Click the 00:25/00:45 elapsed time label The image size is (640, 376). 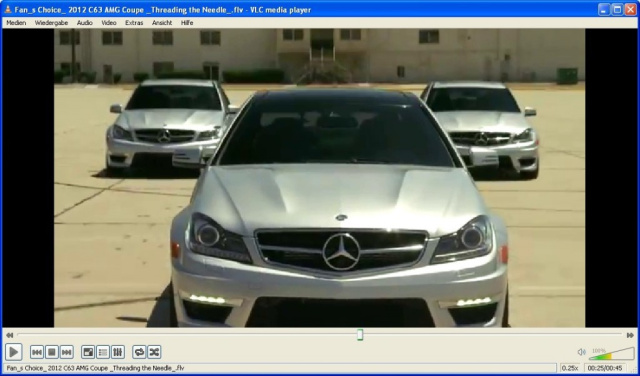pos(605,368)
